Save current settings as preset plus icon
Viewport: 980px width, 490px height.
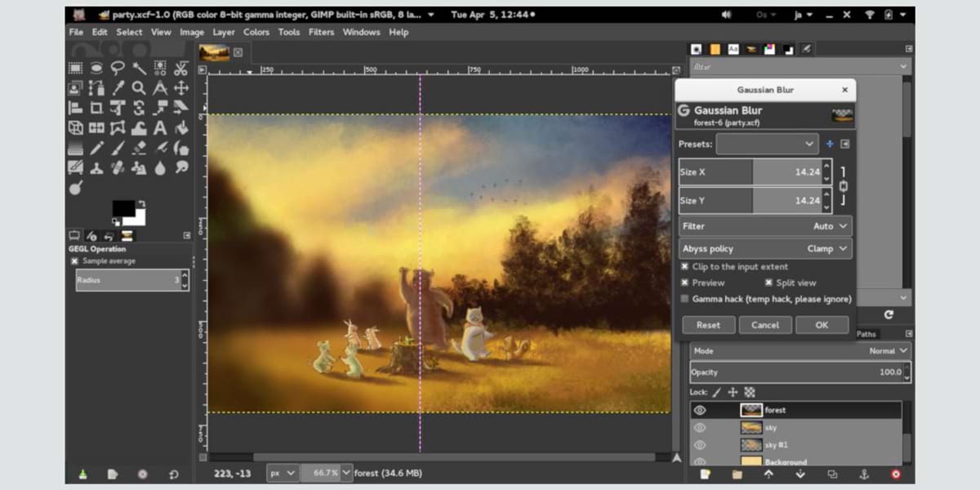click(830, 144)
